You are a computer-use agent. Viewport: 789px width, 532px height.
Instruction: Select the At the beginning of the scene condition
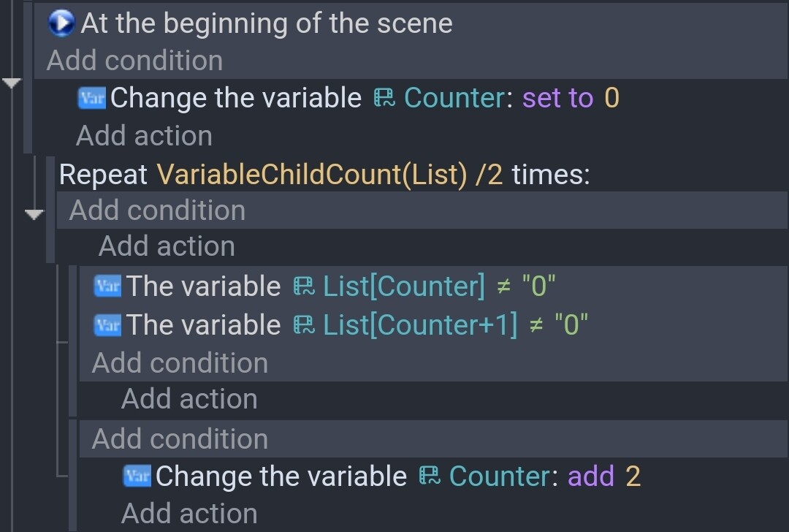[267, 23]
